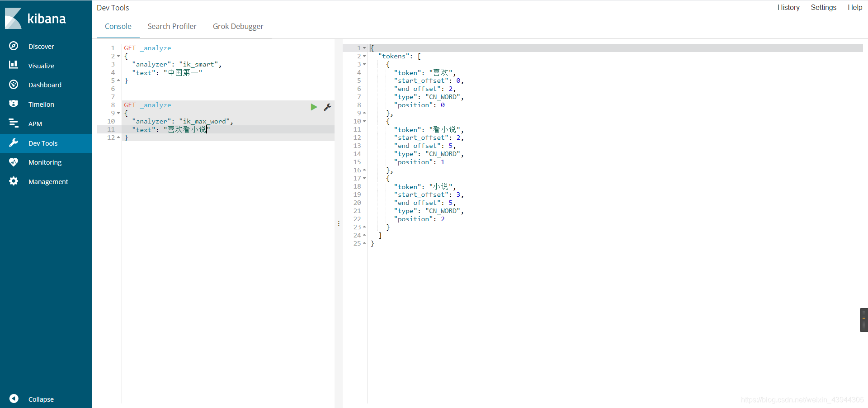Place cursor in "ik_smart" analyzer line
This screenshot has width=868, height=408.
tap(177, 64)
